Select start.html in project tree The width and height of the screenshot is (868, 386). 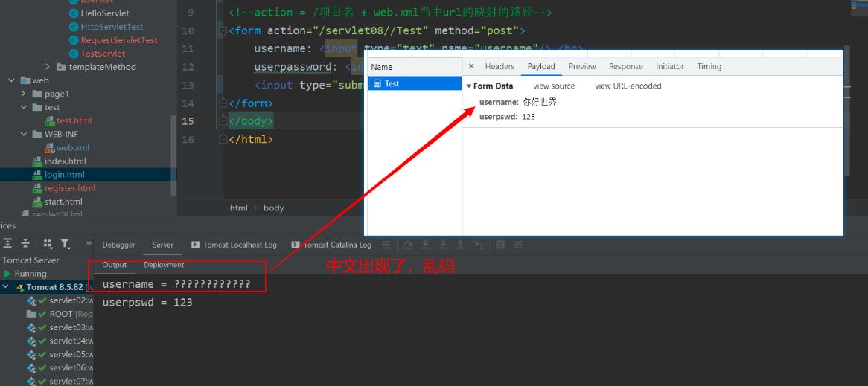coord(64,202)
